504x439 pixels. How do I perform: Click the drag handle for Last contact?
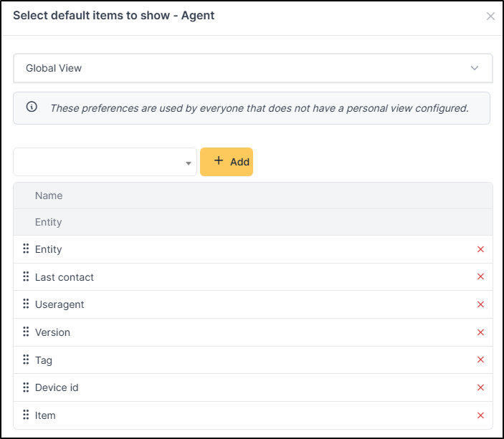(26, 277)
